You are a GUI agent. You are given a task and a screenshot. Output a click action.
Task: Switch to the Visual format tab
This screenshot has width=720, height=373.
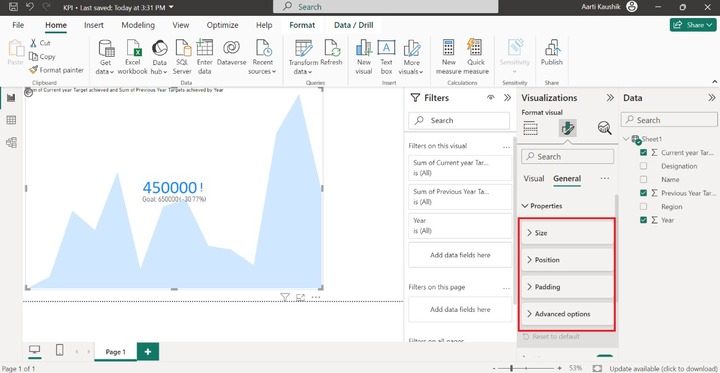click(x=534, y=179)
